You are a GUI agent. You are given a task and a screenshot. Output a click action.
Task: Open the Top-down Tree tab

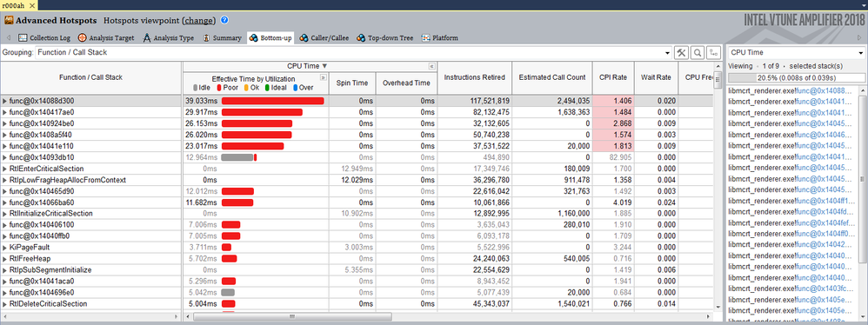385,38
